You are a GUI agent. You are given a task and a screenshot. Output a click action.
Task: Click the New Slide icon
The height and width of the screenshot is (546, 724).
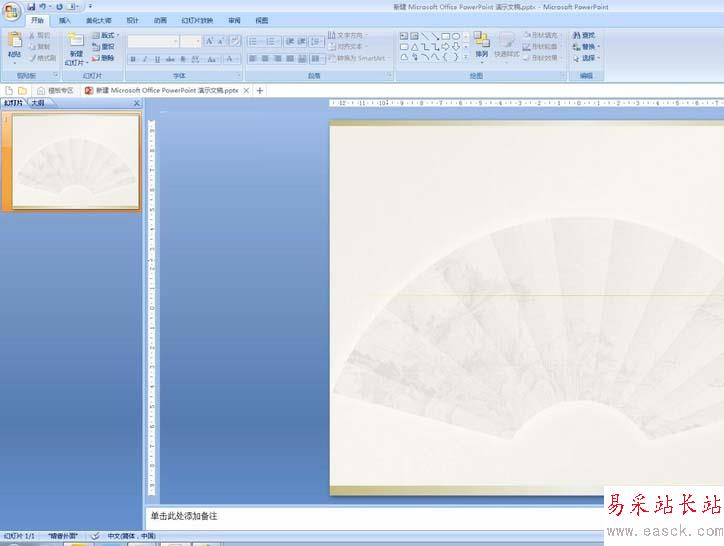pyautogui.click(x=76, y=39)
